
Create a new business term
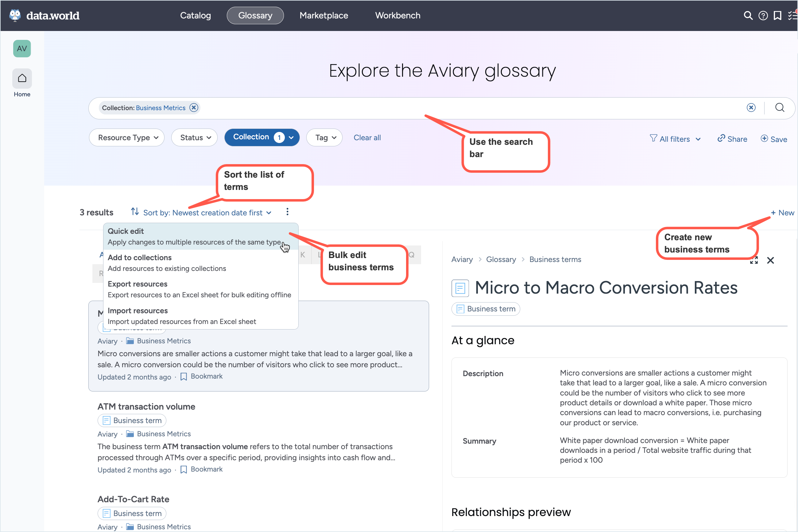782,213
